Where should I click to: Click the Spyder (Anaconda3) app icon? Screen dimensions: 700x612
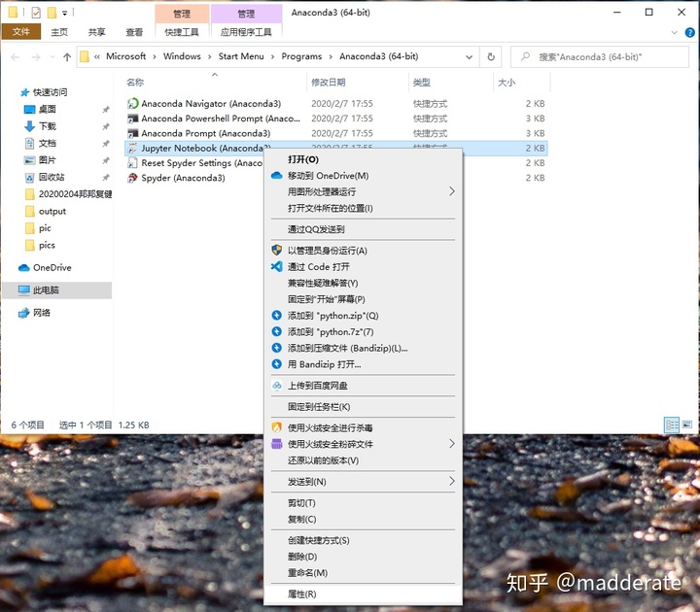click(132, 178)
